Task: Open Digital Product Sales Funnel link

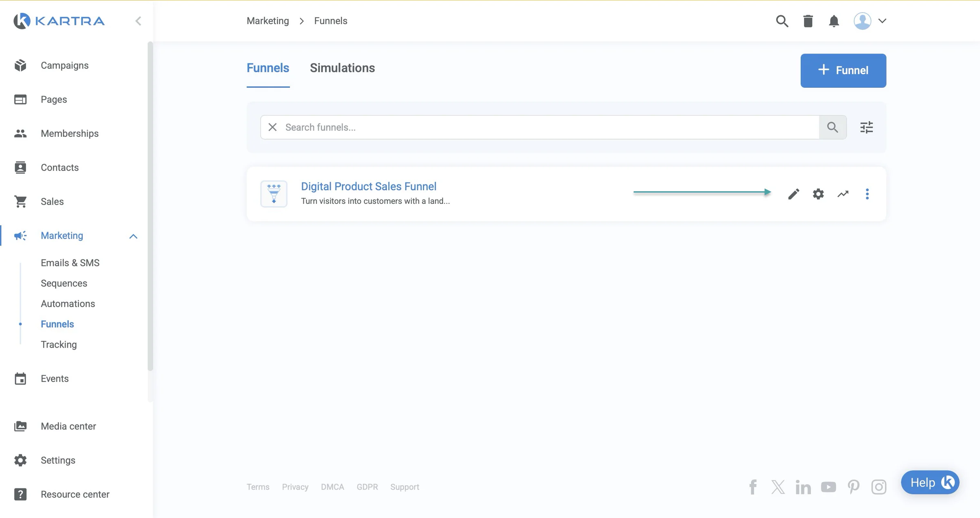Action: [369, 186]
